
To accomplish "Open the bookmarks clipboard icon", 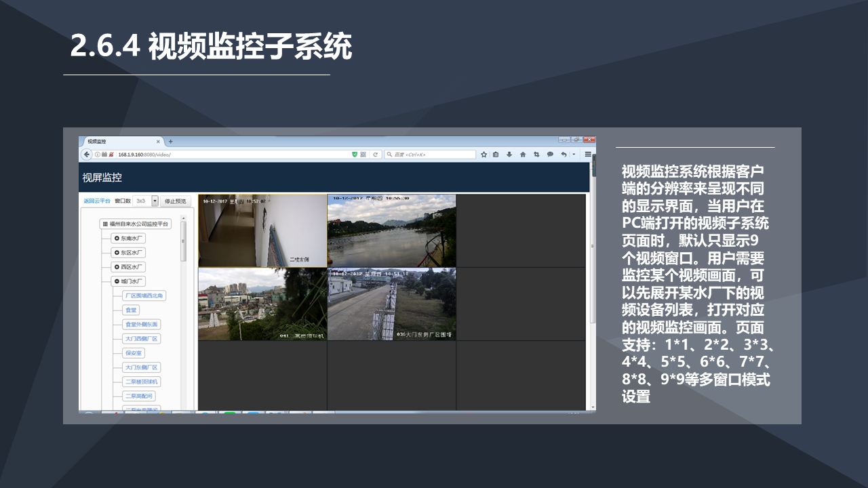I will [x=496, y=155].
